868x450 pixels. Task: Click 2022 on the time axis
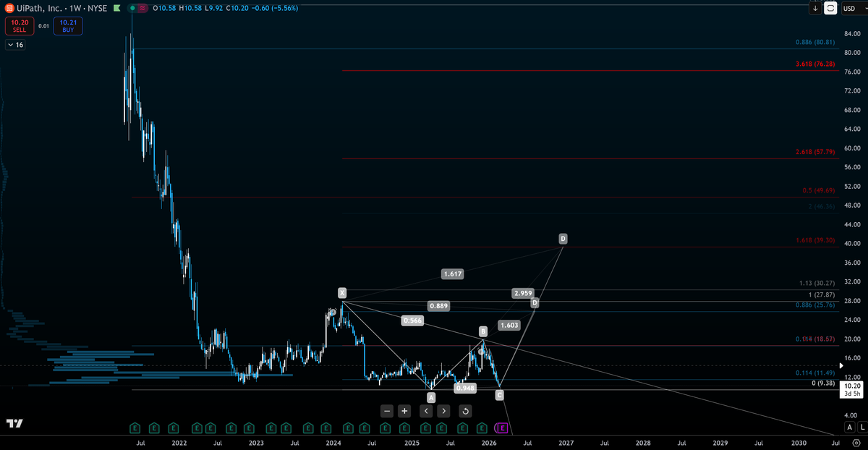click(x=179, y=442)
